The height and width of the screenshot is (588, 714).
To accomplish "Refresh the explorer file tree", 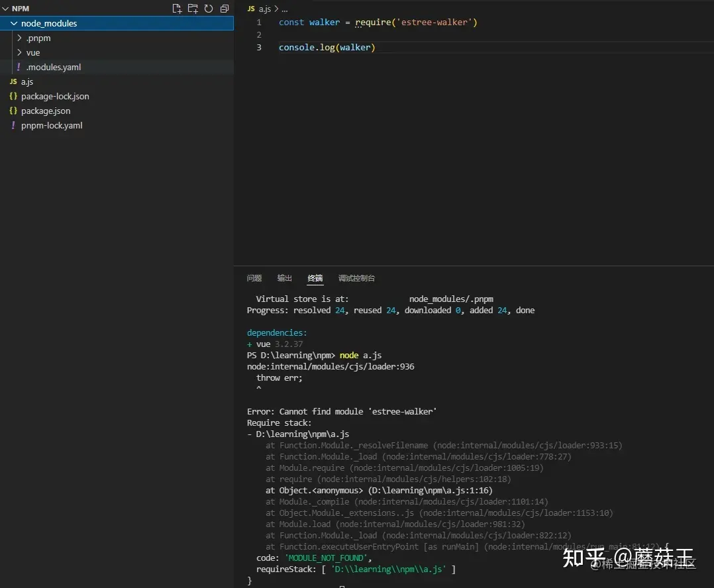I will point(209,9).
